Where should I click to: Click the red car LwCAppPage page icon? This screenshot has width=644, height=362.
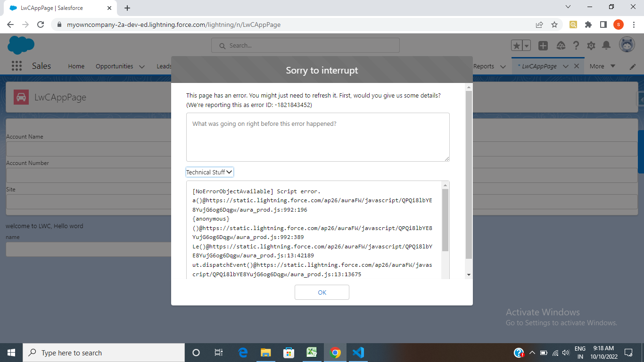21,97
